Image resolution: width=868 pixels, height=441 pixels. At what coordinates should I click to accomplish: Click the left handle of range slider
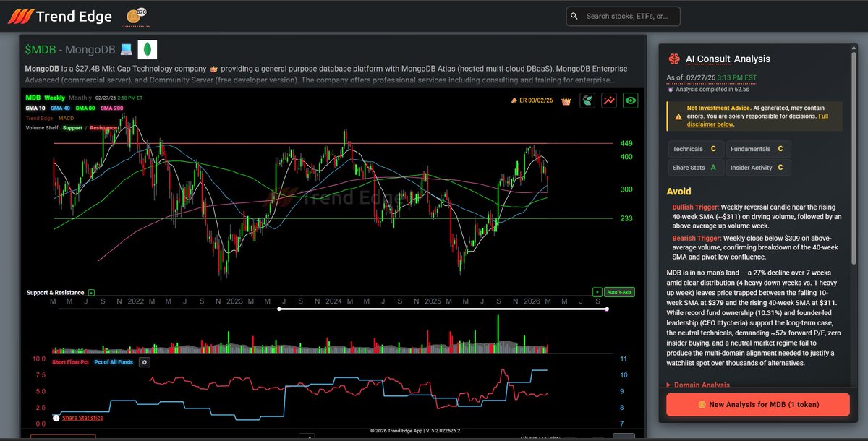(279, 309)
